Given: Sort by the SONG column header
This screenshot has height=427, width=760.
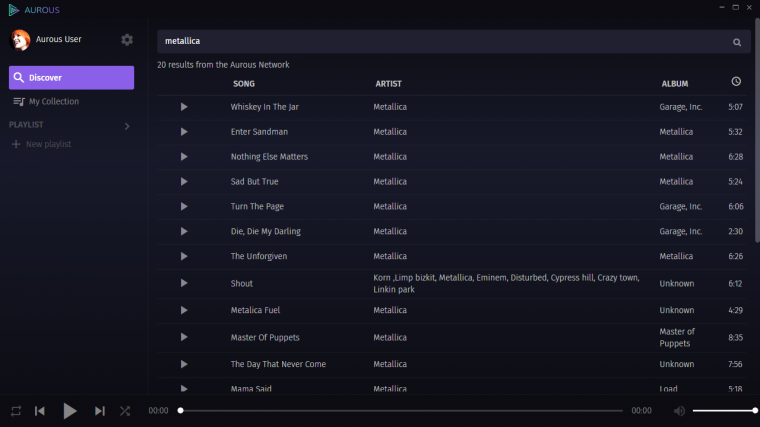Looking at the screenshot, I should pos(244,84).
